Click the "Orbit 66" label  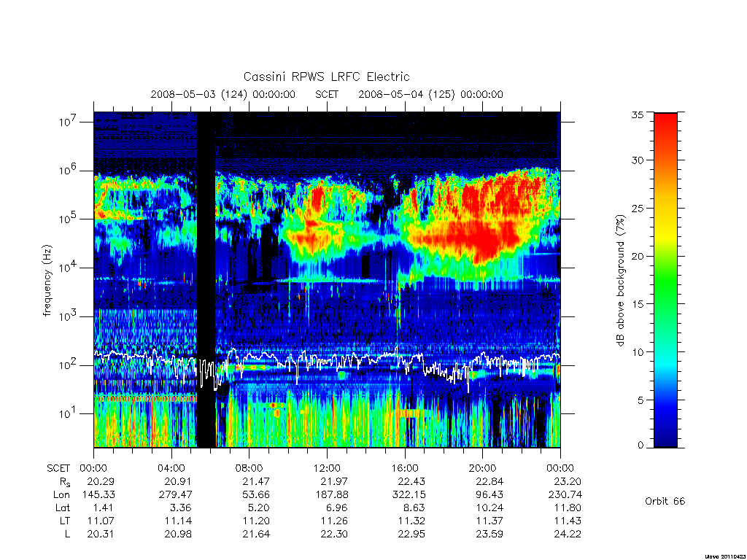[x=665, y=502]
